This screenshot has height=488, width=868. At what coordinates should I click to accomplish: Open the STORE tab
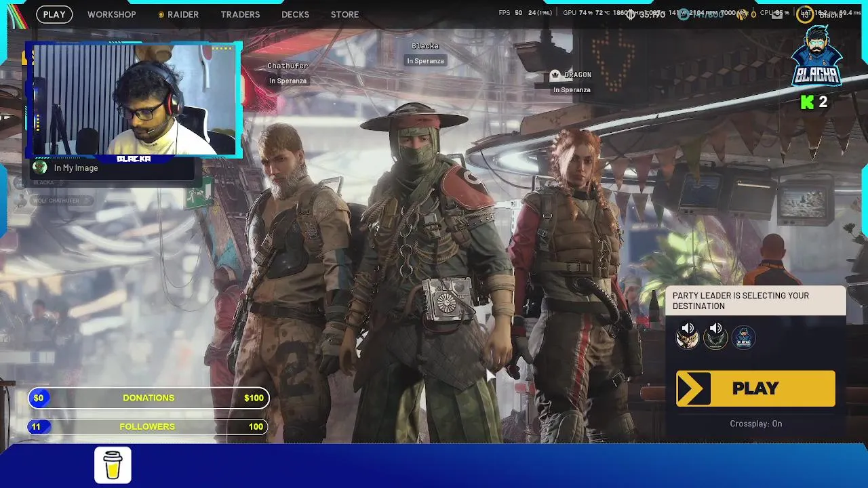point(344,14)
